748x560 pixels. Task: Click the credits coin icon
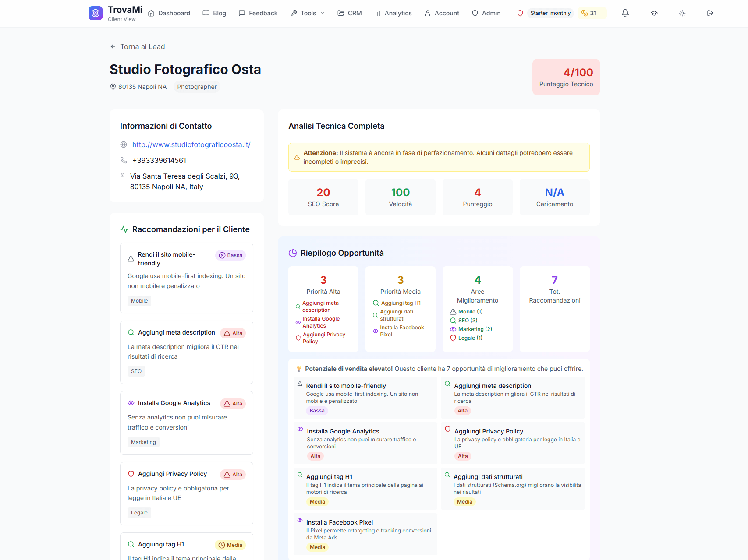584,13
